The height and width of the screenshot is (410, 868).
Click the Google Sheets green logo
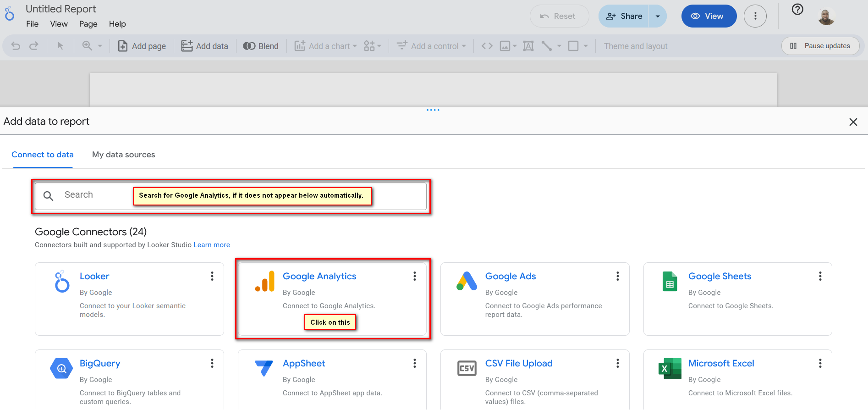tap(670, 281)
